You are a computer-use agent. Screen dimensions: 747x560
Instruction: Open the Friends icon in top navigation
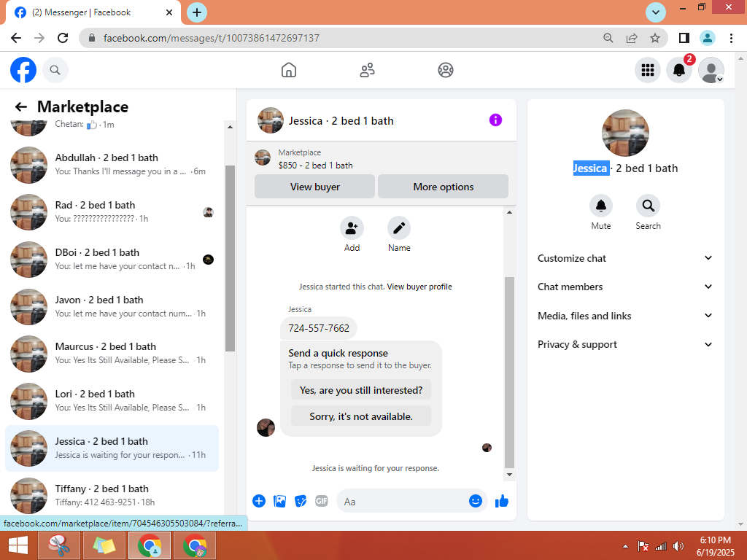coord(367,70)
